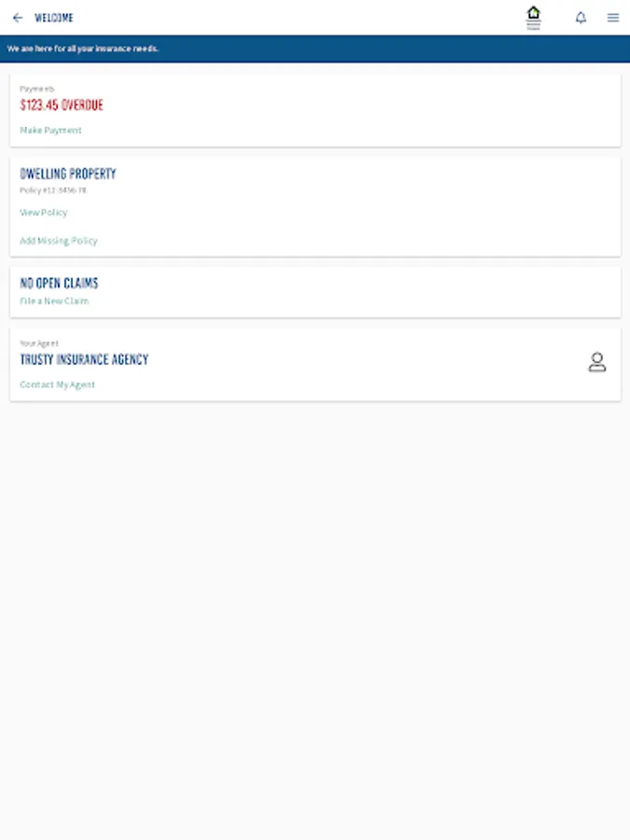630x840 pixels.
Task: Click the Trusty Insurance Agency name
Action: pos(84,359)
